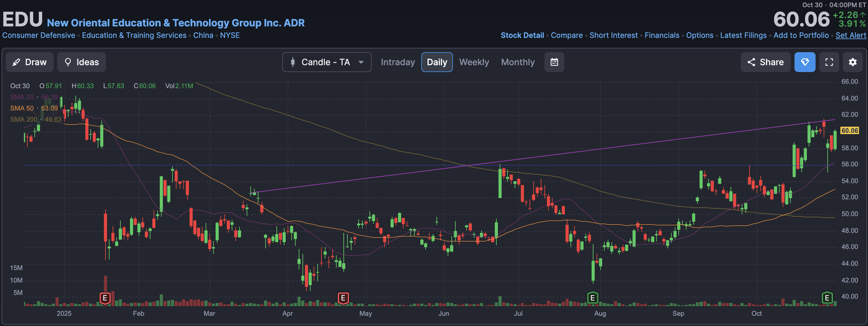The height and width of the screenshot is (326, 868).
Task: Toggle fullscreen chart view
Action: (x=829, y=62)
